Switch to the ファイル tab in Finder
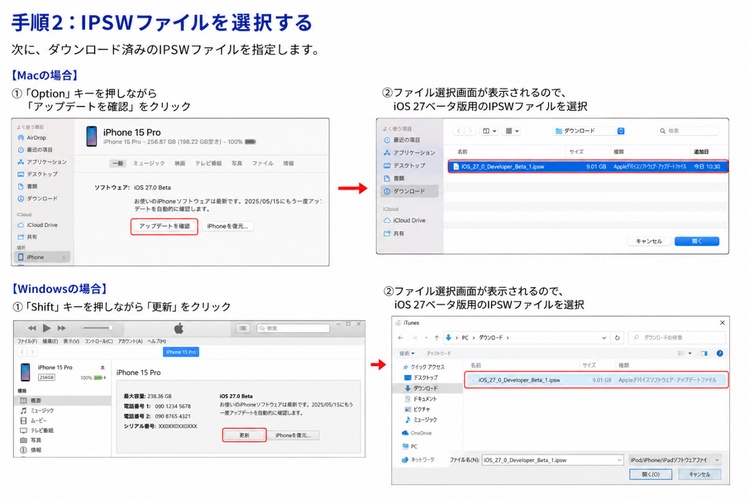This screenshot has height=500, width=749. point(263,163)
